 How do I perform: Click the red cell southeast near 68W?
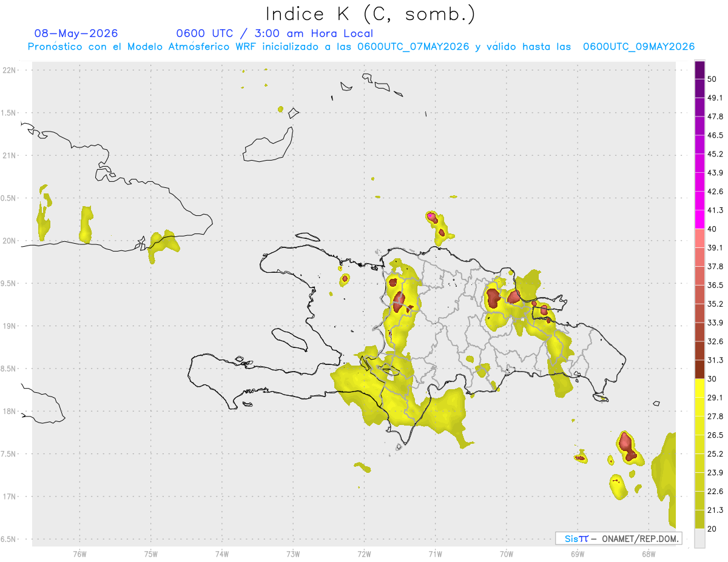pos(627,446)
